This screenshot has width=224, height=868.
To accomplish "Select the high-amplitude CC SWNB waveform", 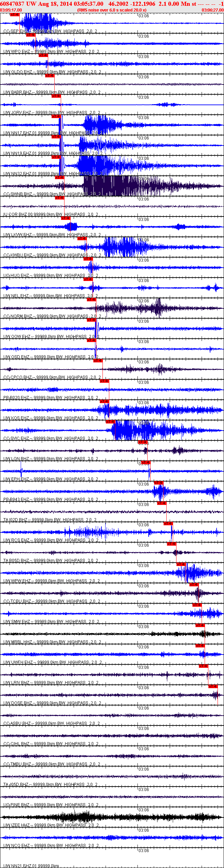I will coord(112,186).
